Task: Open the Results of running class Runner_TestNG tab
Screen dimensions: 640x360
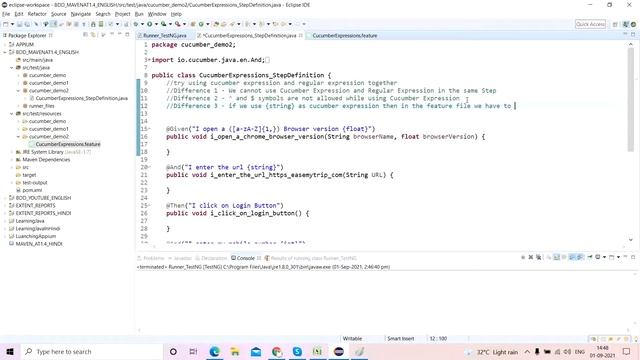Action: pos(311,258)
